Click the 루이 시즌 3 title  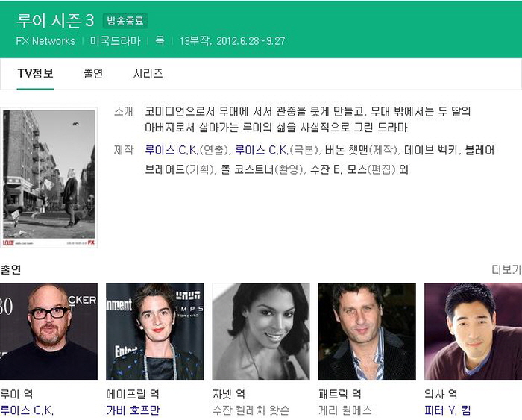tap(55, 20)
